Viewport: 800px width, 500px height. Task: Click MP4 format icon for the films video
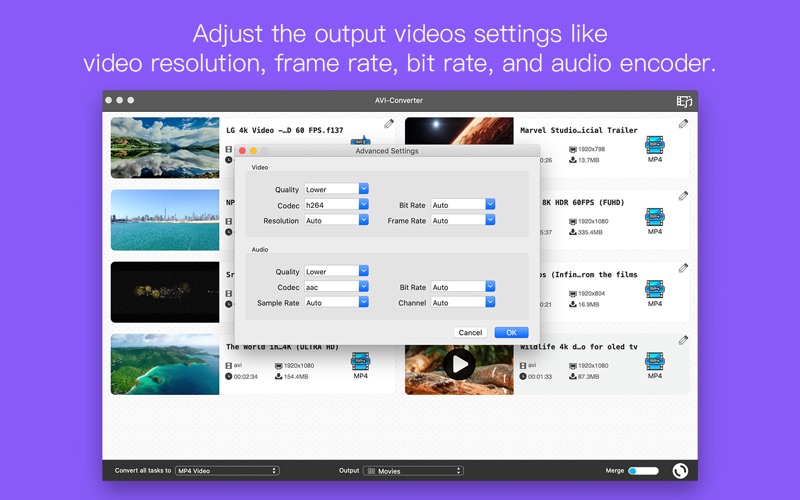point(655,289)
